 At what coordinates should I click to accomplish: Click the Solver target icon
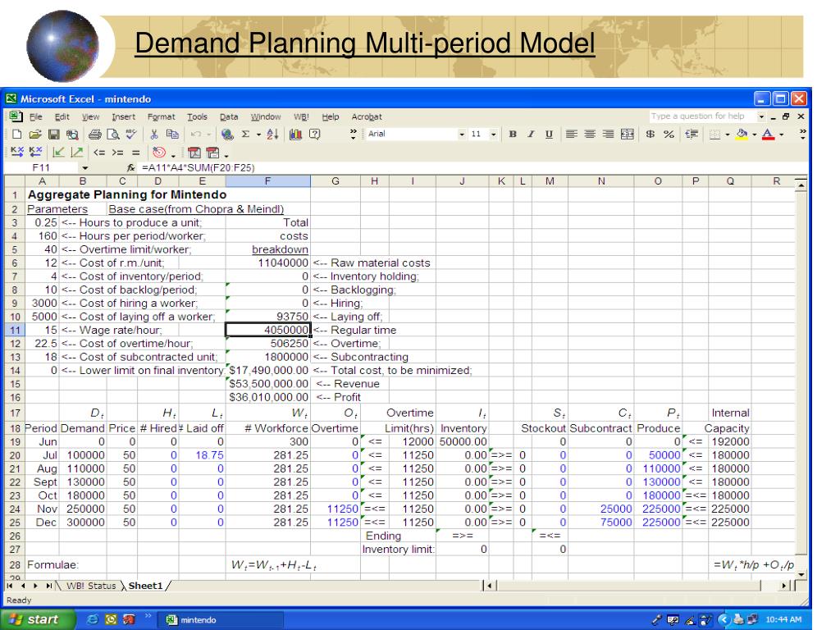pos(159,153)
